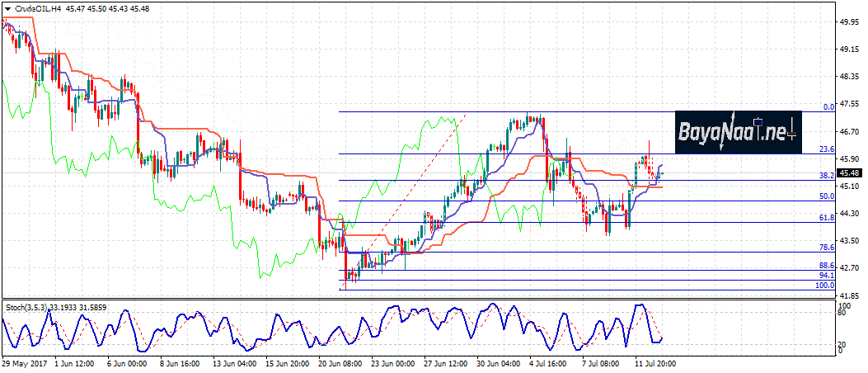The height and width of the screenshot is (373, 868).
Task: Select the 23.6 Fibonacci level label
Action: coord(827,149)
